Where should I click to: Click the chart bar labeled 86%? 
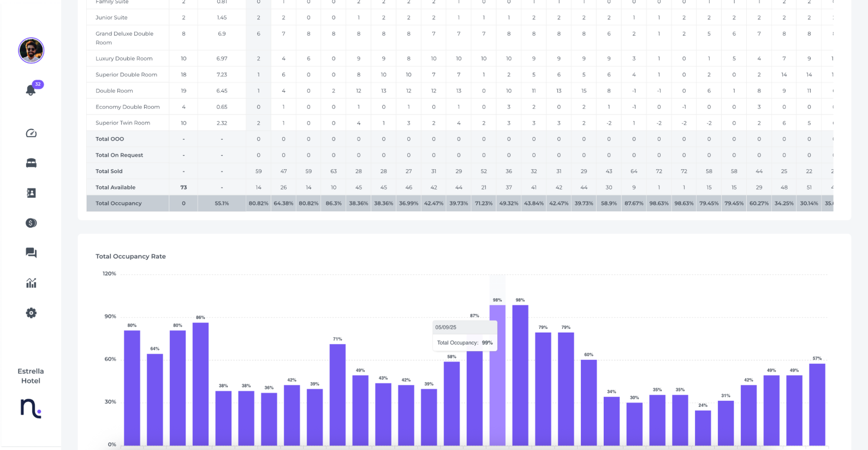pos(200,384)
